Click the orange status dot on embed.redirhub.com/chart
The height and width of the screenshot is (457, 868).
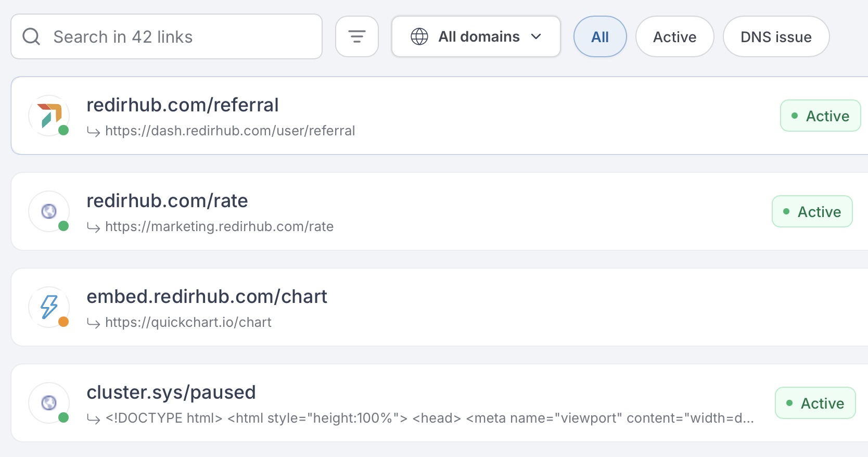click(63, 322)
